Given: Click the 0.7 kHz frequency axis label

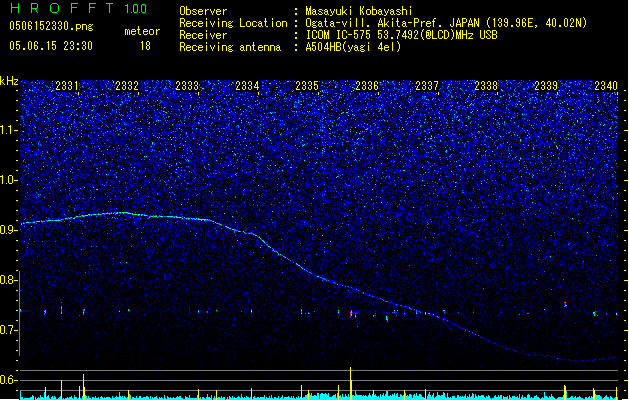Looking at the screenshot, I should point(8,330).
